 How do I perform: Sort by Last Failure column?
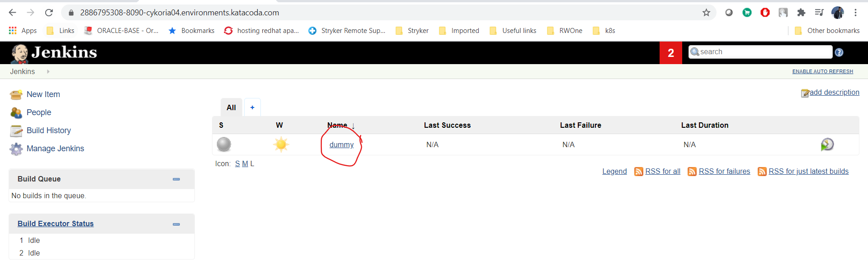[580, 125]
